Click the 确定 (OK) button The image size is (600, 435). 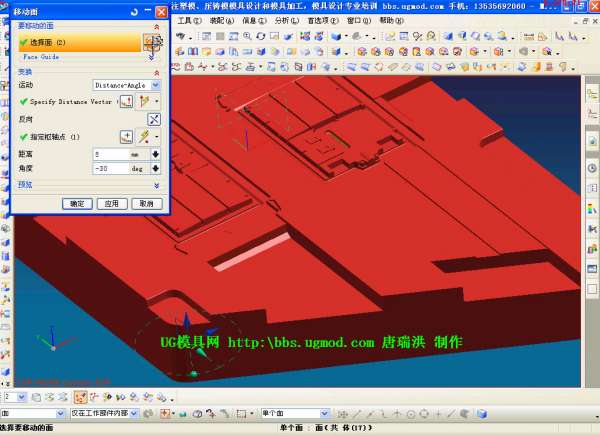tap(75, 203)
